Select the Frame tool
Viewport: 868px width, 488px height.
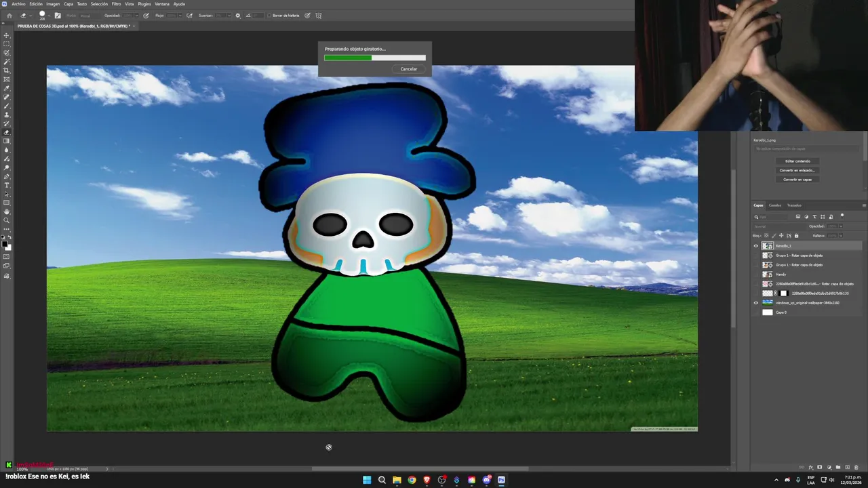click(7, 79)
